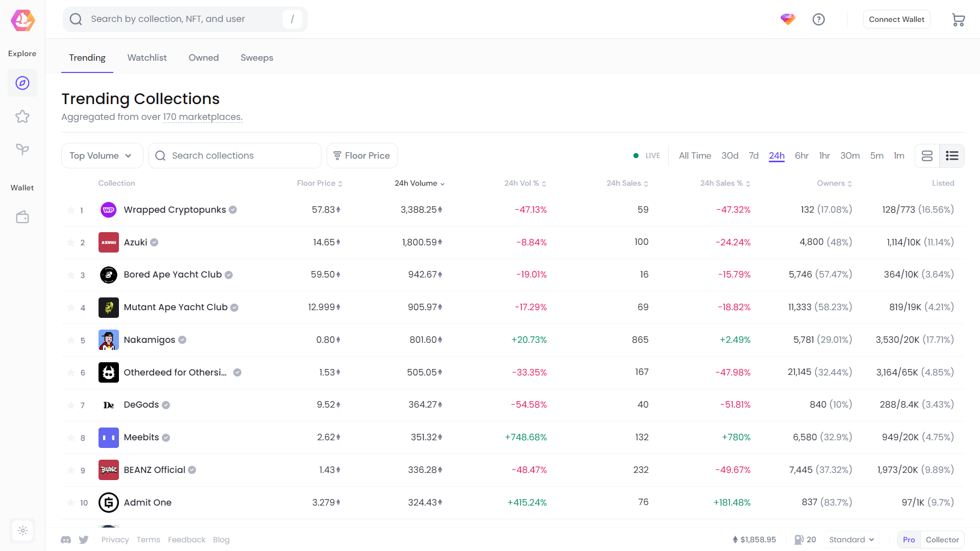Image resolution: width=980 pixels, height=551 pixels.
Task: Open the sprout icon in sidebar
Action: [x=22, y=149]
